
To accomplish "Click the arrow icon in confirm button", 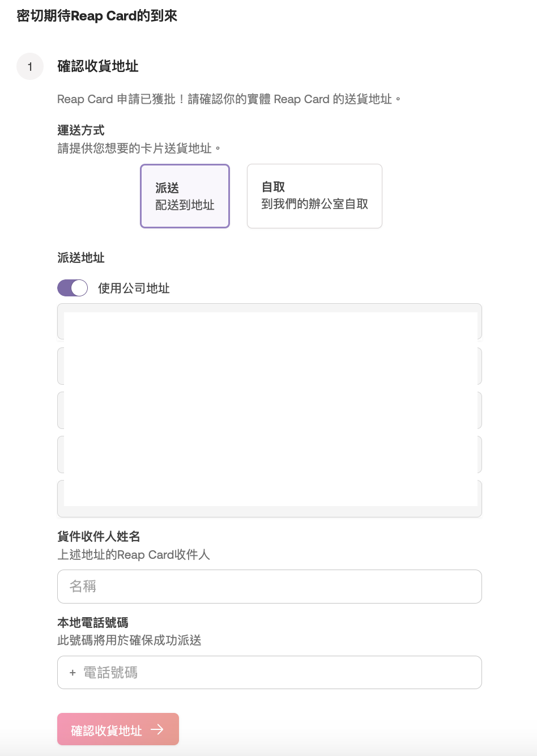I will coord(157,729).
